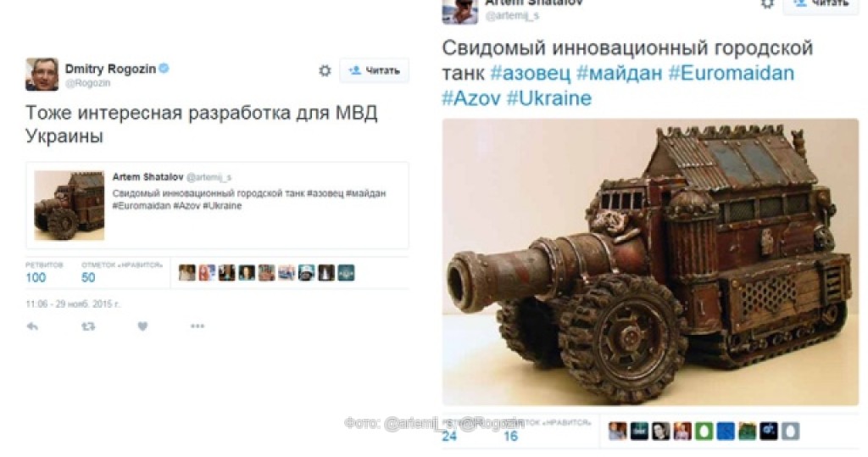
Task: Open the gear settings menu beside Rogozin's Читать button
Action: pyautogui.click(x=325, y=70)
